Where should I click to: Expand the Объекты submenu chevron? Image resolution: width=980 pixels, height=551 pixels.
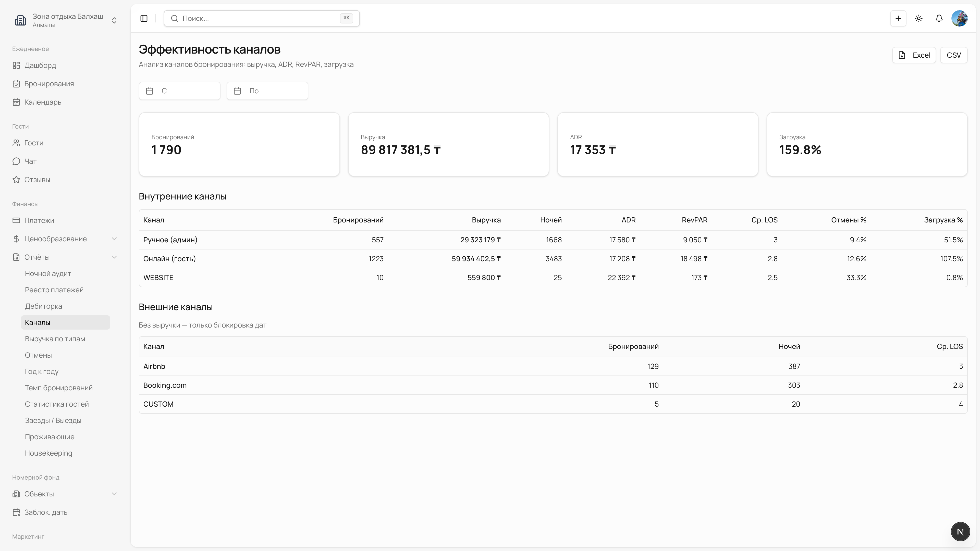coord(114,494)
